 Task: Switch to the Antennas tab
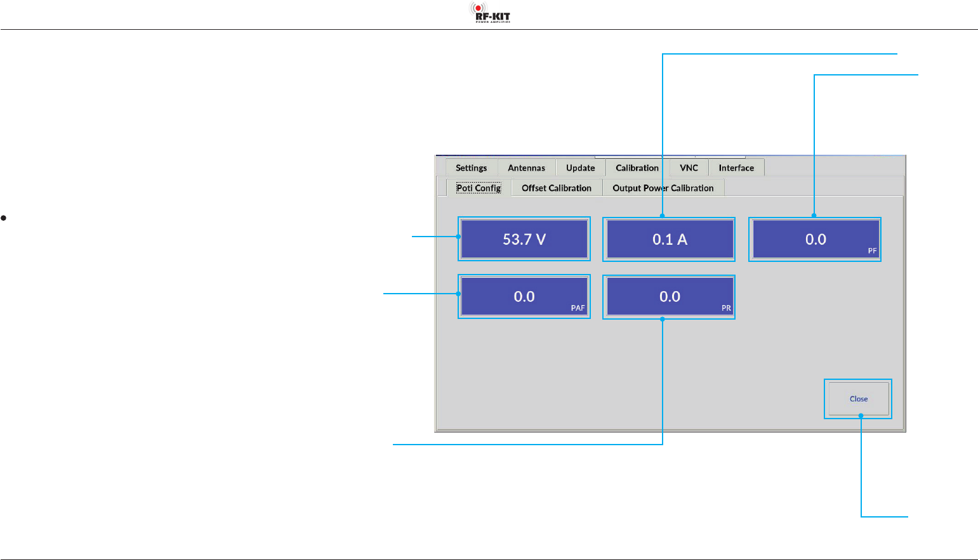(526, 168)
